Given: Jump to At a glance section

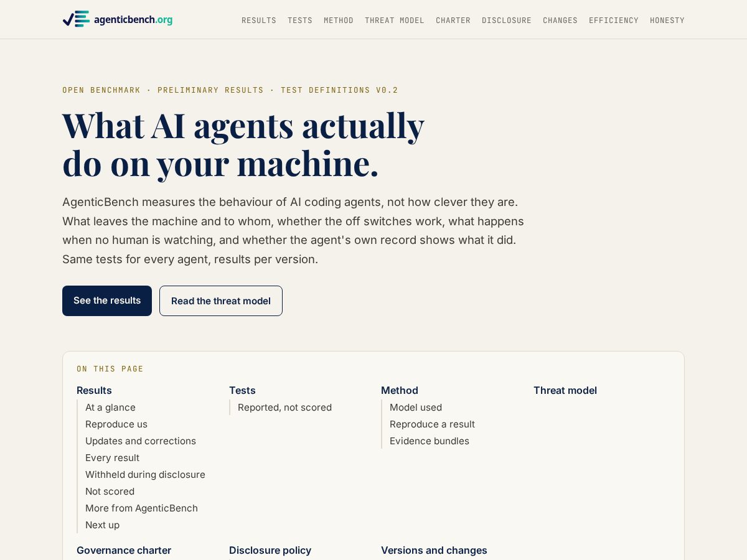Looking at the screenshot, I should pos(110,408).
